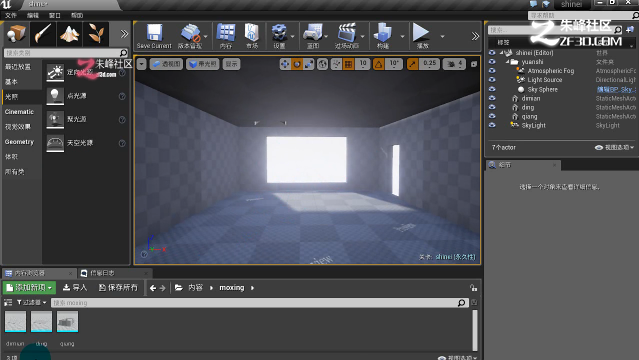Select the Foliage mode leaf icon
The height and width of the screenshot is (360, 639).
(96, 34)
